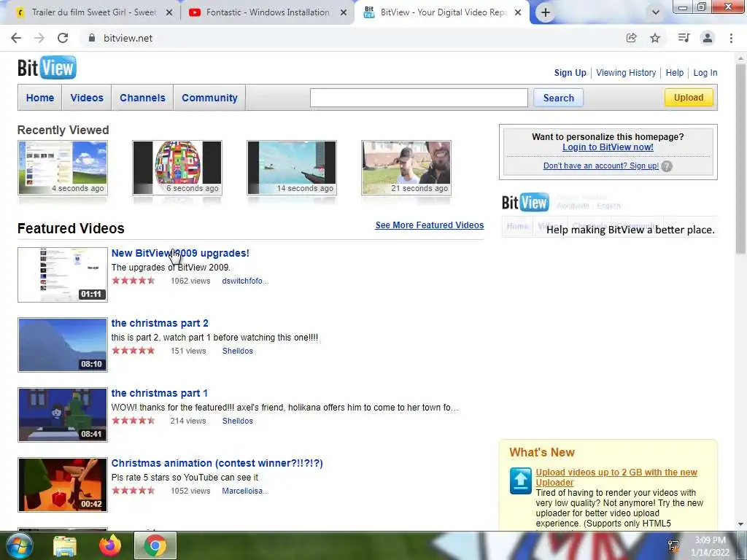The width and height of the screenshot is (747, 560).
Task: Open the christmas part 2 title link
Action: (x=160, y=323)
